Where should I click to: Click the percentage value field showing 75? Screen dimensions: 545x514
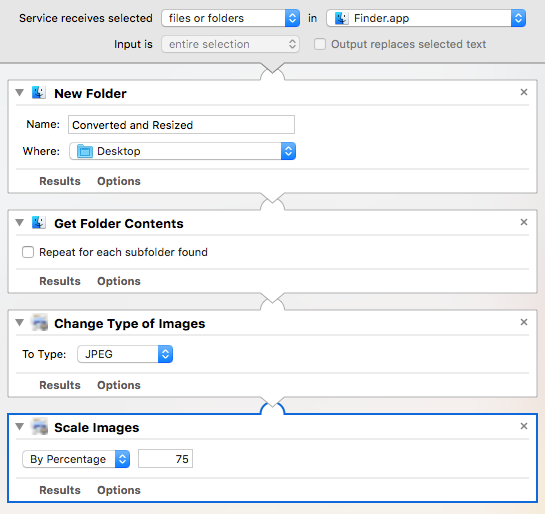(x=165, y=459)
